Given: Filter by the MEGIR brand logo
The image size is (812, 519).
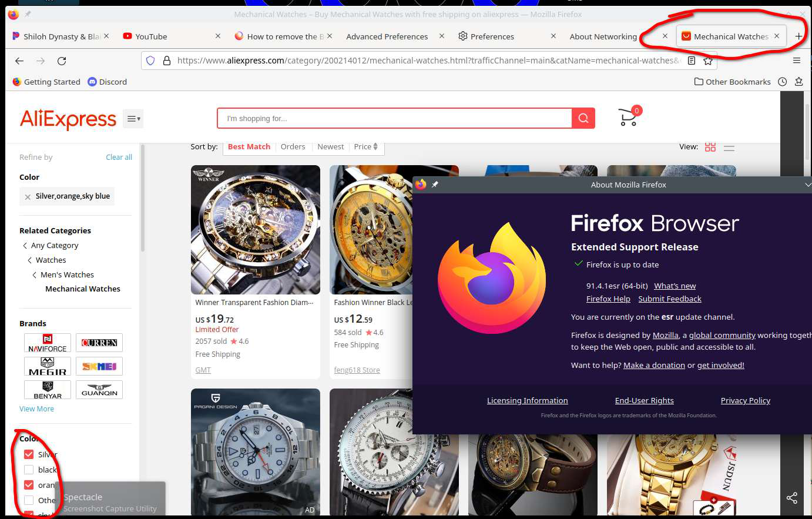Looking at the screenshot, I should click(x=48, y=366).
